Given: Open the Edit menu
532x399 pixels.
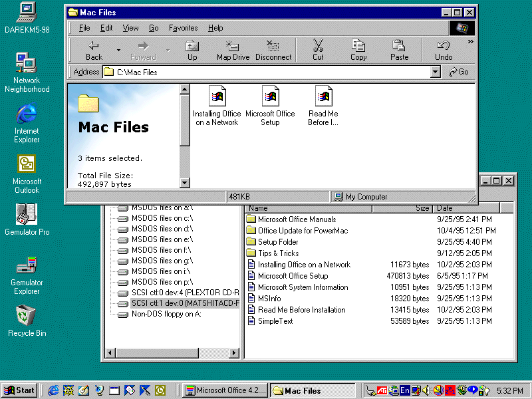Looking at the screenshot, I should point(106,28).
